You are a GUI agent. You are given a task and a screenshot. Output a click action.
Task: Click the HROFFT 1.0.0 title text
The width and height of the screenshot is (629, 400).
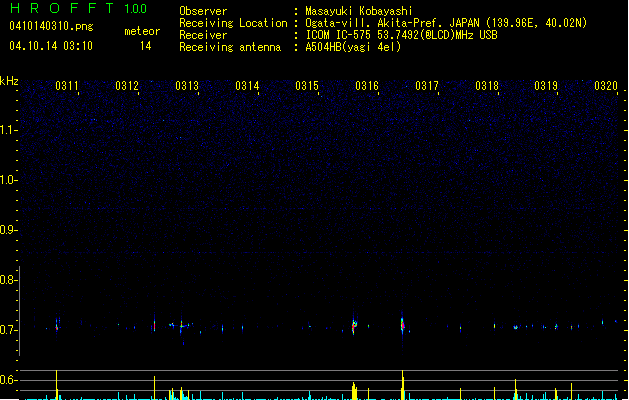79,8
